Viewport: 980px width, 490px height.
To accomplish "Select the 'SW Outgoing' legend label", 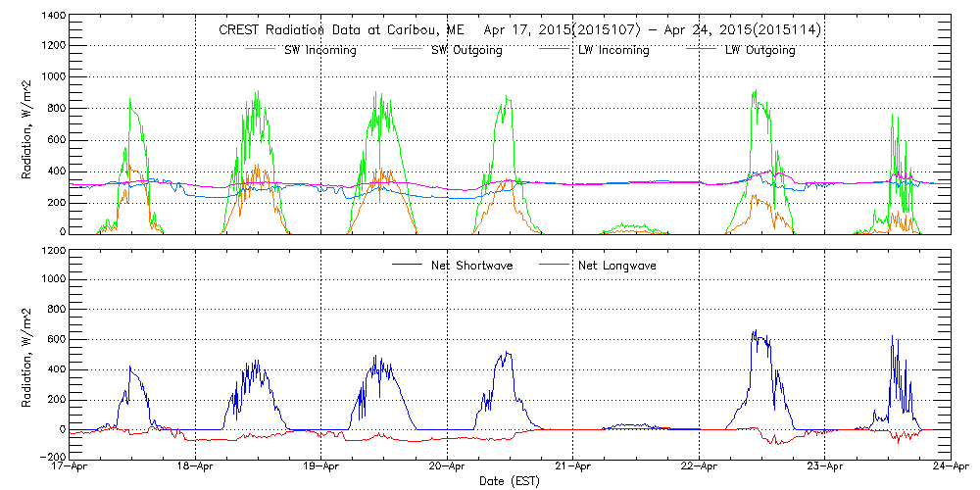I will [466, 50].
